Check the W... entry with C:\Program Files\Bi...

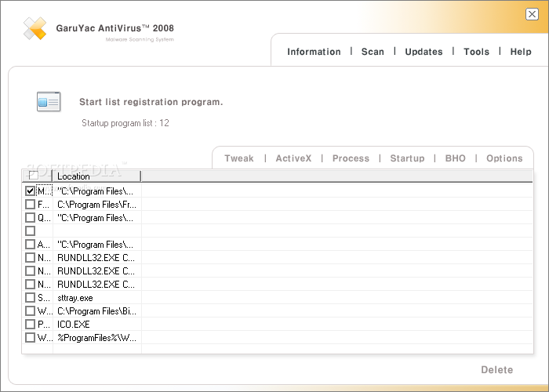coord(30,310)
